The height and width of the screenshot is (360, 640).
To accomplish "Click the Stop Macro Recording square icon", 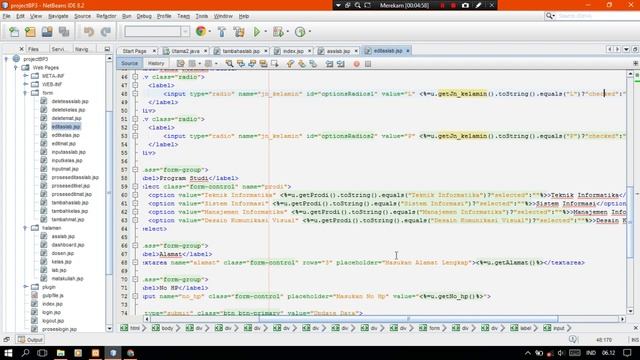I will [368, 64].
